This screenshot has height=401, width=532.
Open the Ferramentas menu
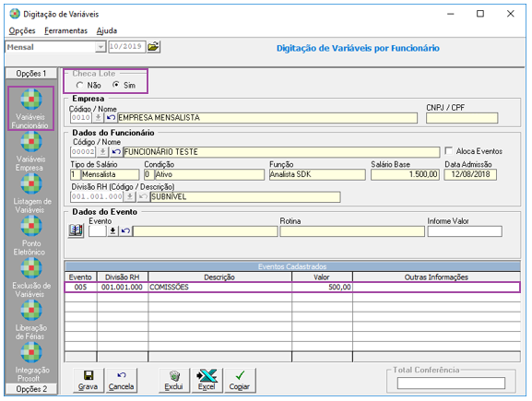coord(65,30)
